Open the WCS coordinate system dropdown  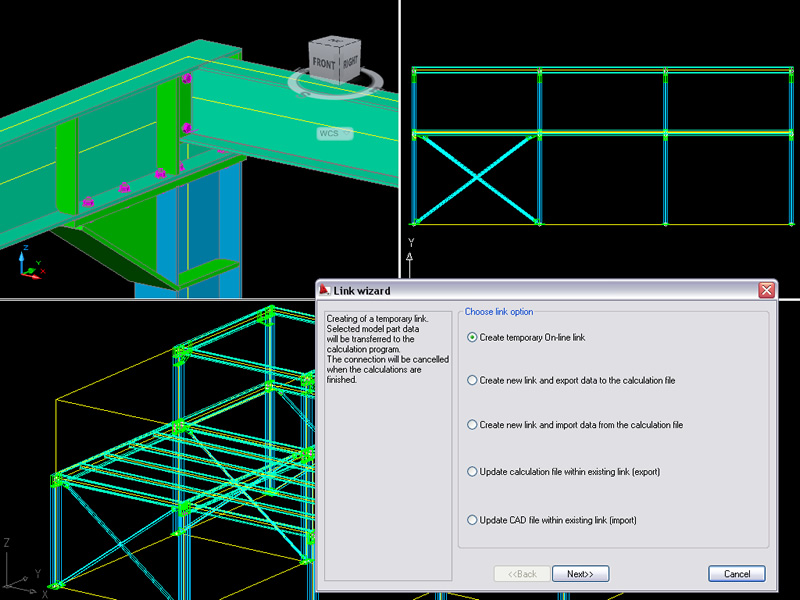pos(334,133)
